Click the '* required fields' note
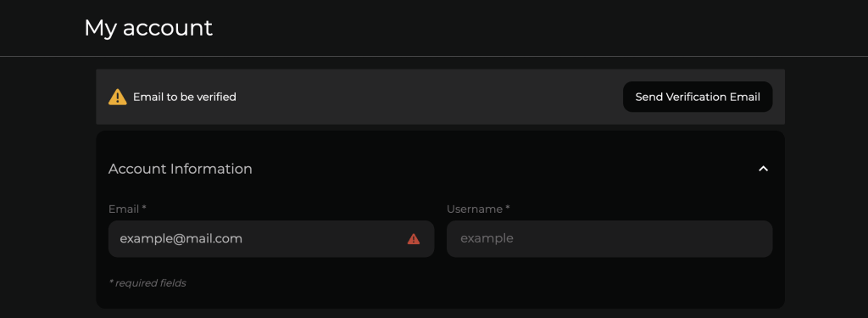The image size is (868, 318). pos(147,283)
